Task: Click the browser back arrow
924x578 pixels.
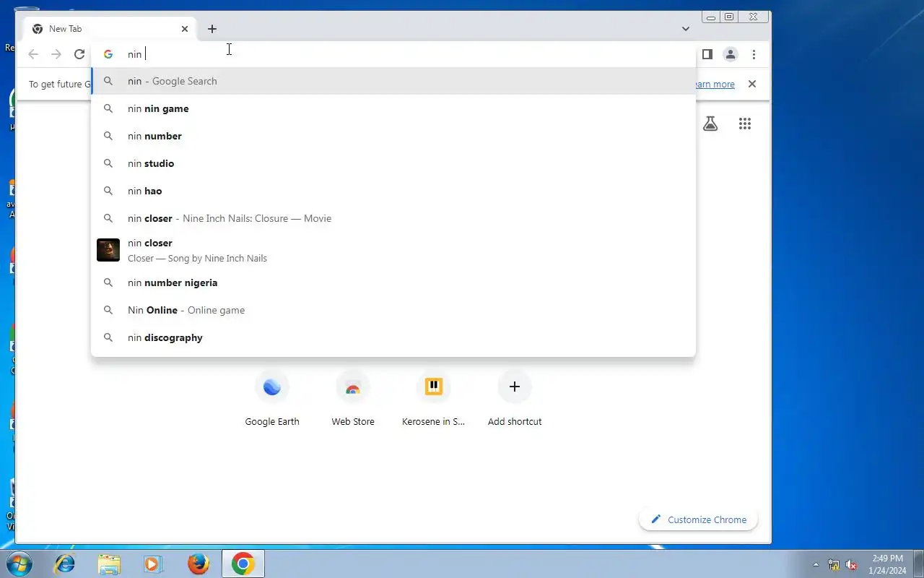Action: point(33,54)
